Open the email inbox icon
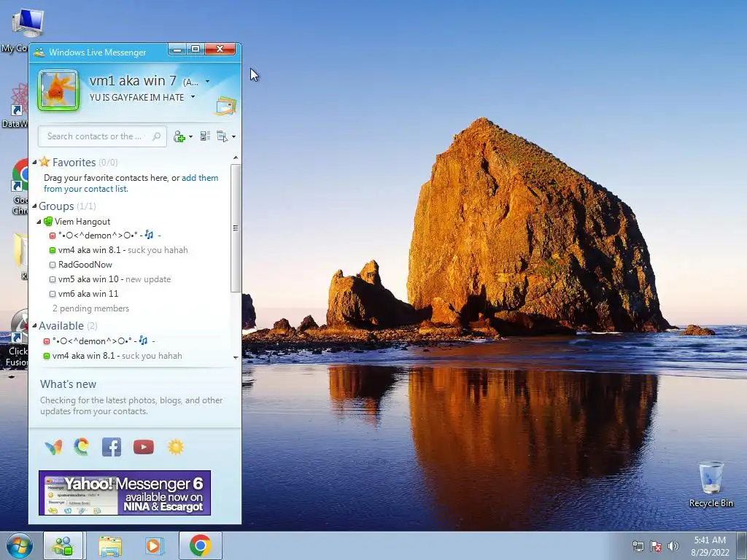 pos(226,106)
